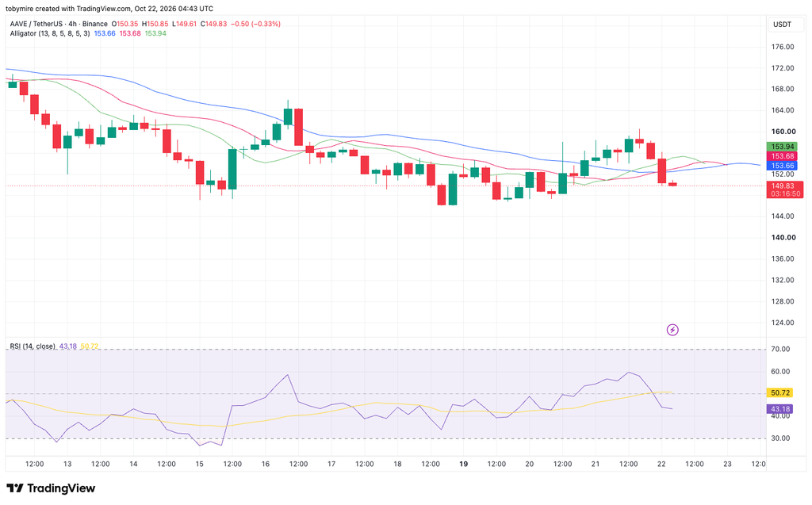Viewport: 812px width, 505px height.
Task: Click the purple 43.18 RSI axis tag
Action: pos(780,409)
